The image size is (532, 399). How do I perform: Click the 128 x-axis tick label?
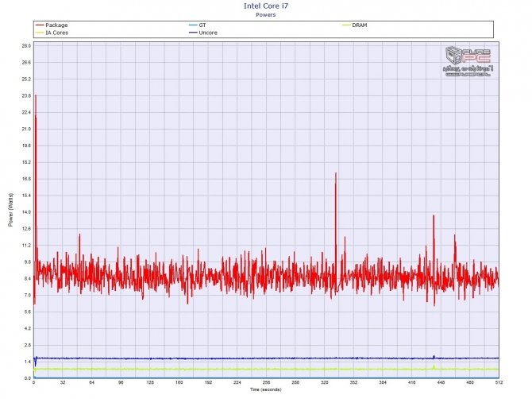[x=150, y=382]
